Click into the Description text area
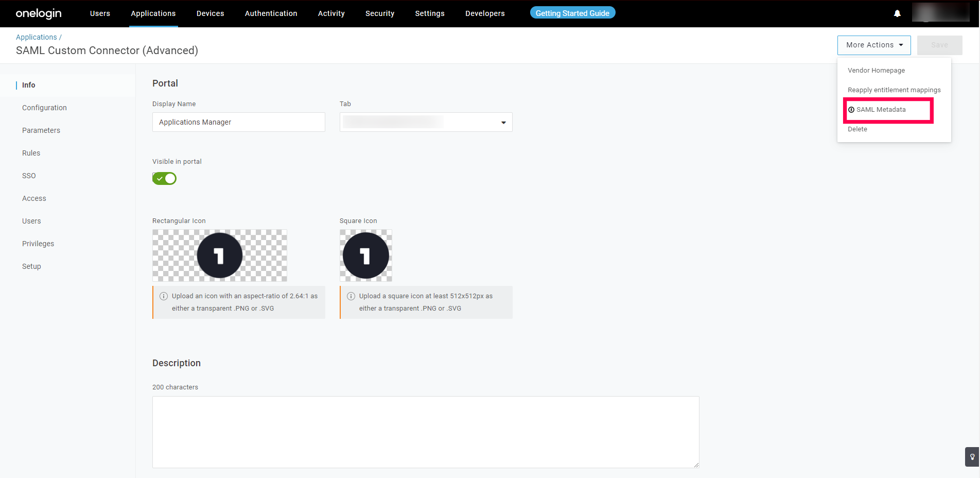The height and width of the screenshot is (478, 980). [x=425, y=432]
